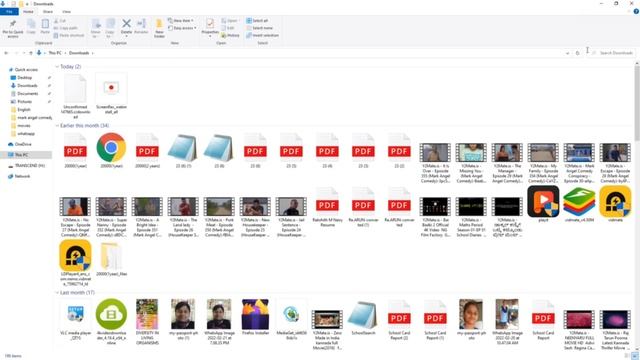This screenshot has width=640, height=360.
Task: Click Copy path in the ribbon
Action: point(65,28)
